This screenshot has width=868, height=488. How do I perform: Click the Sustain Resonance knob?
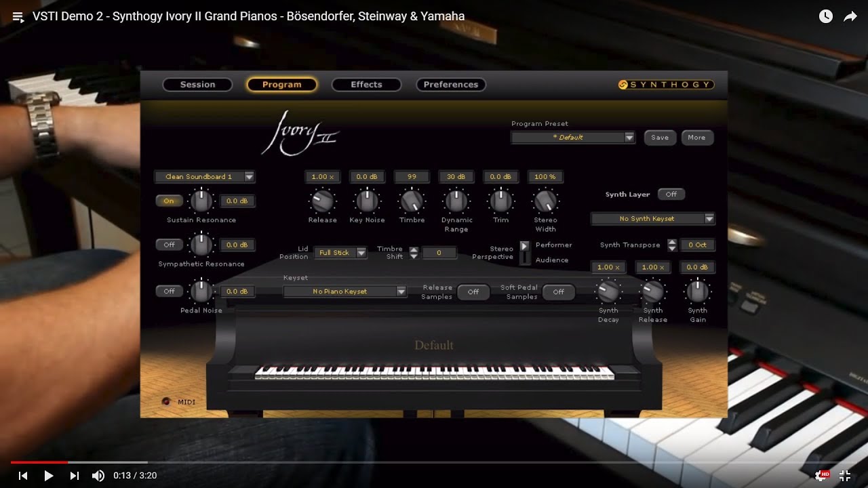click(x=201, y=201)
